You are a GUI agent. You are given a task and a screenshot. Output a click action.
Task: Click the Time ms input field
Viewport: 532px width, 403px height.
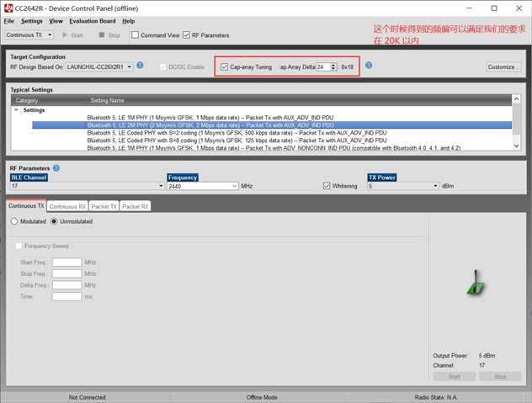pyautogui.click(x=66, y=296)
